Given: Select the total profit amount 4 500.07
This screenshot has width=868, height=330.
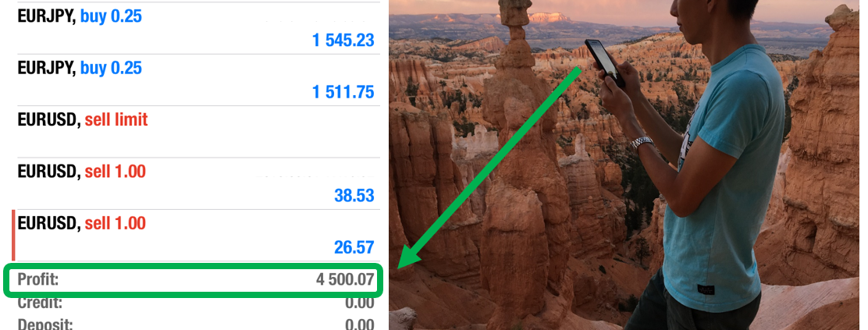Looking at the screenshot, I should pos(345,279).
